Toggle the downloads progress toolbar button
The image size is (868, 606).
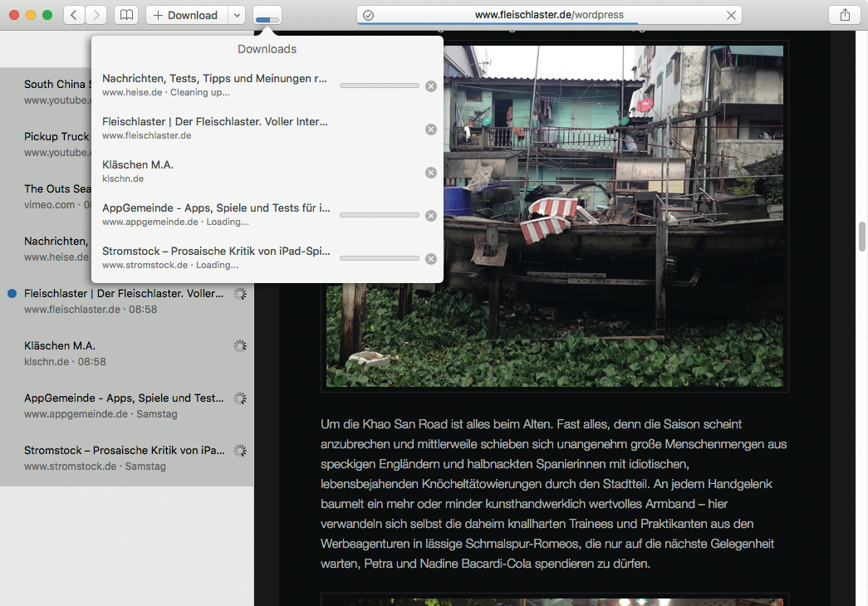[x=267, y=15]
